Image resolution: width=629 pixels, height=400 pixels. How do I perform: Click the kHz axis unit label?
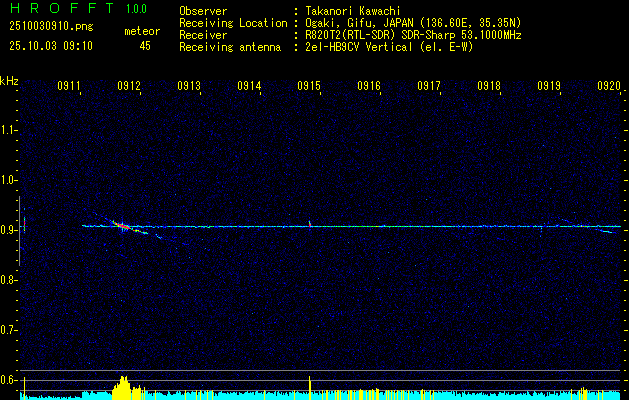tap(9, 81)
